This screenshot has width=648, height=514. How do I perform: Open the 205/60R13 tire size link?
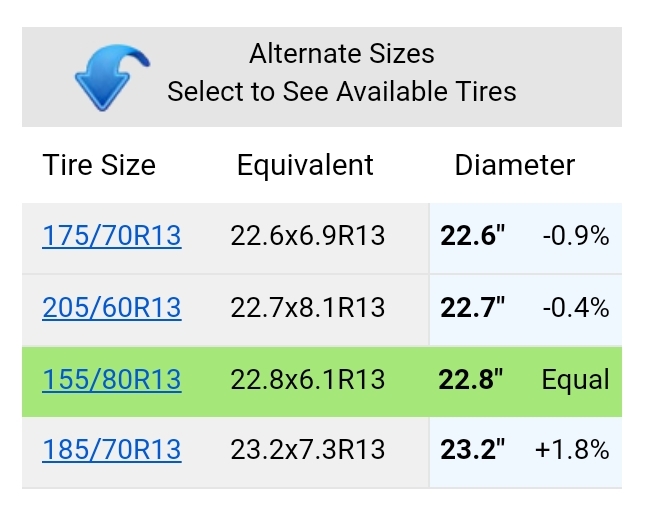[x=112, y=308]
